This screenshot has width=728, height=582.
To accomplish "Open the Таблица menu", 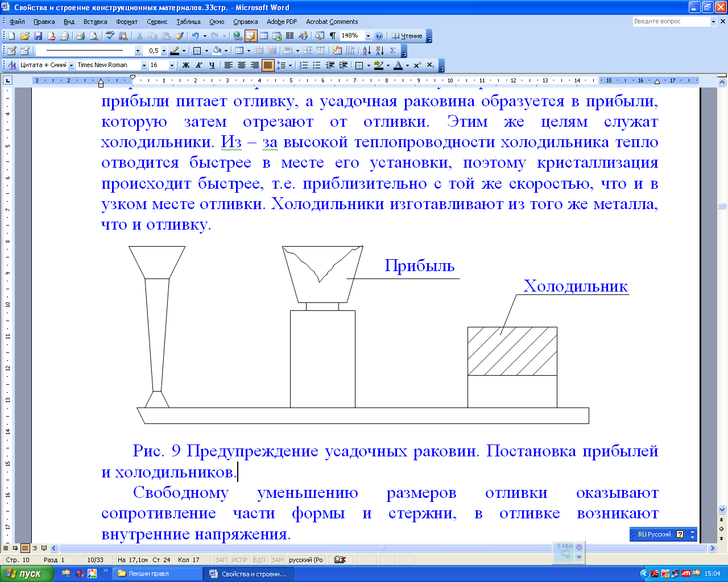I will pyautogui.click(x=188, y=22).
